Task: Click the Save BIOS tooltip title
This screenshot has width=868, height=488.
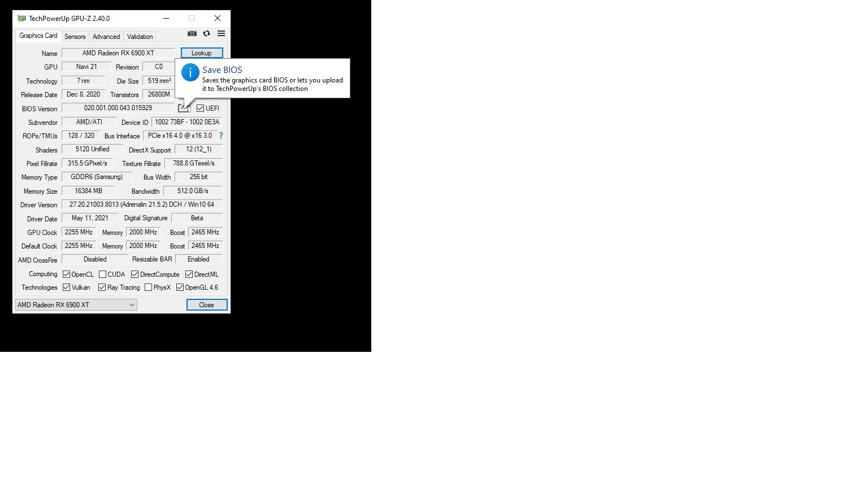Action: tap(222, 70)
